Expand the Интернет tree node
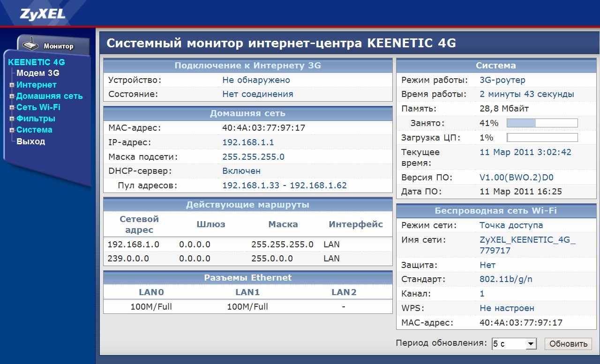 tap(12, 85)
